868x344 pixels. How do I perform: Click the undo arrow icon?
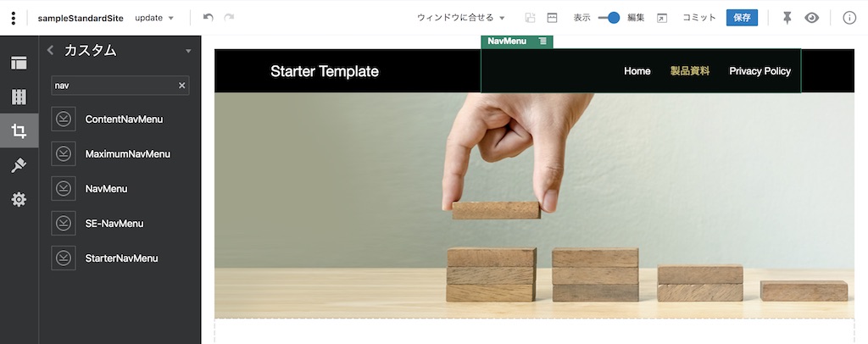[209, 18]
